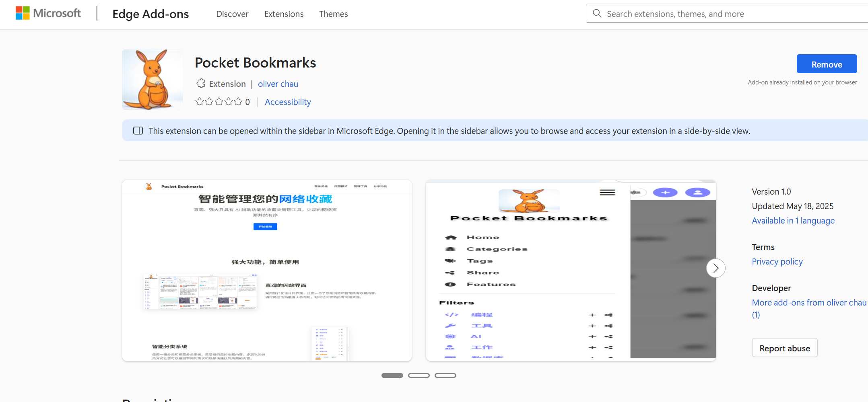
Task: Click Home item in second screenshot
Action: coord(472,238)
